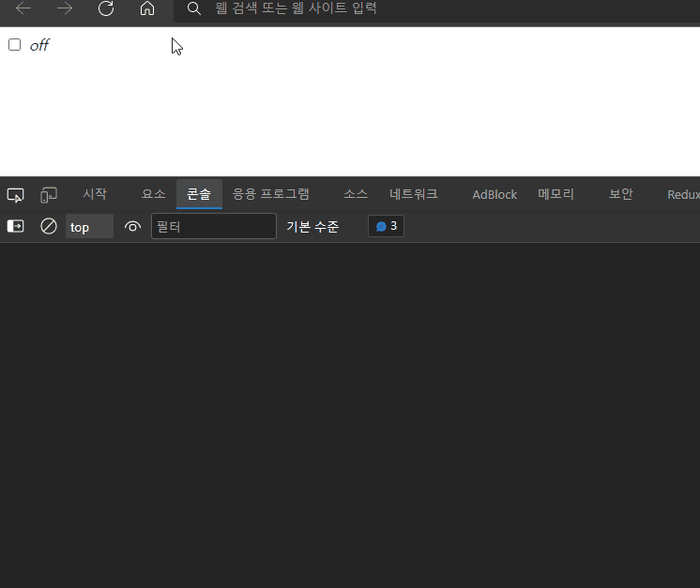Image resolution: width=700 pixels, height=588 pixels.
Task: Switch to the 요소 tab
Action: pyautogui.click(x=153, y=194)
